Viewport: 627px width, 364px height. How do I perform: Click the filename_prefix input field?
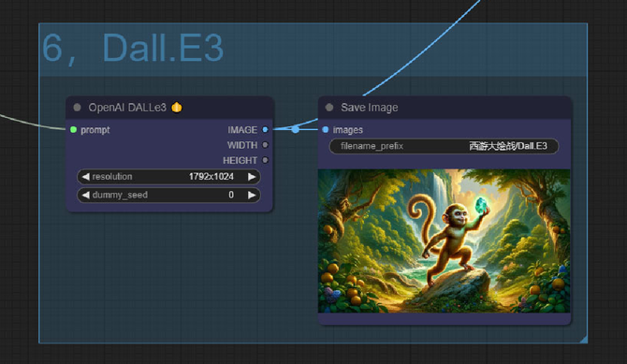pyautogui.click(x=444, y=146)
